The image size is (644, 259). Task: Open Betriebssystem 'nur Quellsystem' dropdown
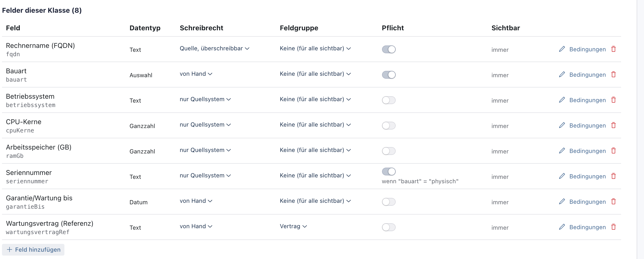click(205, 99)
